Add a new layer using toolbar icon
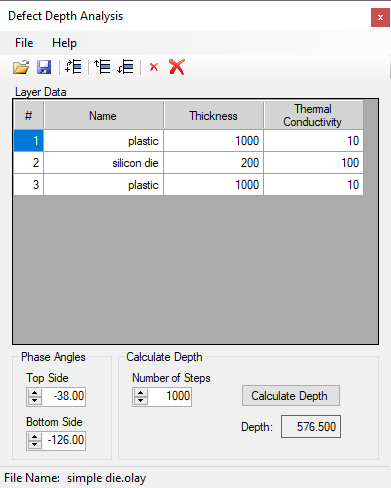 pos(73,67)
